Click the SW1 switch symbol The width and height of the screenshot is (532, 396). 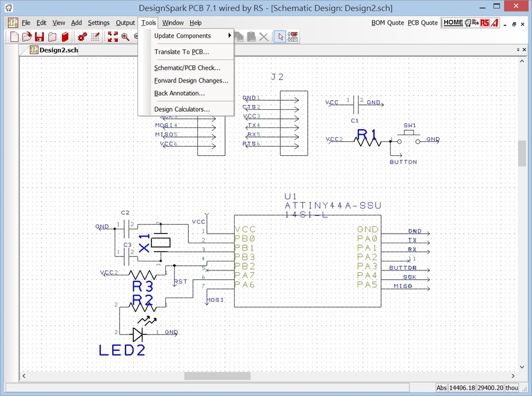[x=409, y=137]
